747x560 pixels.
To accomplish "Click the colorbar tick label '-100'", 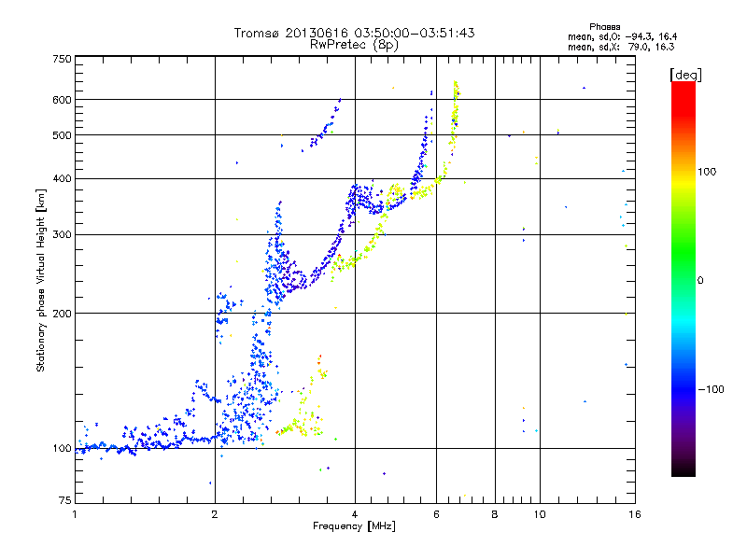I will [x=711, y=389].
